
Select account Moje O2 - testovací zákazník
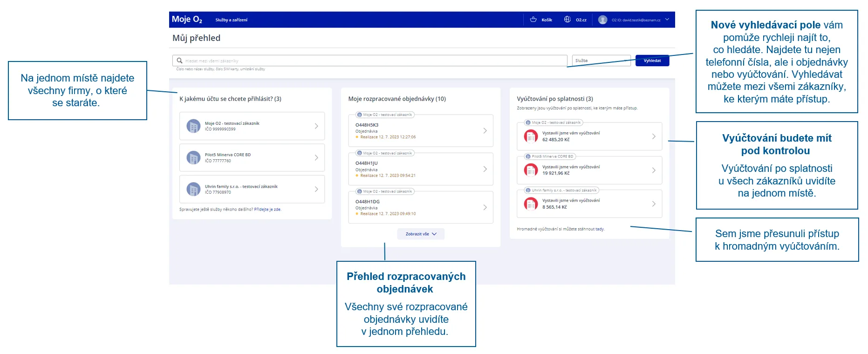point(252,126)
